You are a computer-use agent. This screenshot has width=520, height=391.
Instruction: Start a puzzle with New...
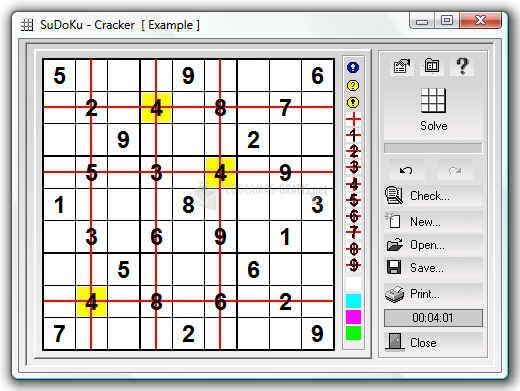[425, 221]
